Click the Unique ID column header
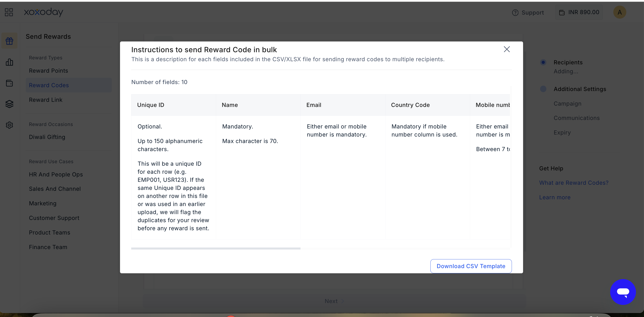This screenshot has height=317, width=644. 174,105
